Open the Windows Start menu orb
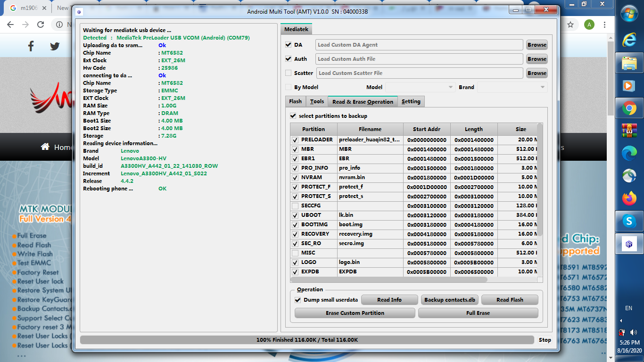 pyautogui.click(x=629, y=13)
